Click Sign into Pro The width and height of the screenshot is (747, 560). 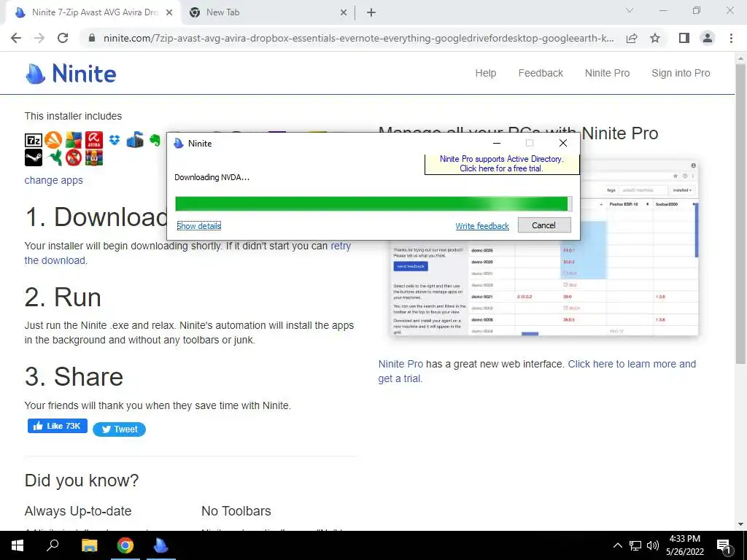click(681, 74)
